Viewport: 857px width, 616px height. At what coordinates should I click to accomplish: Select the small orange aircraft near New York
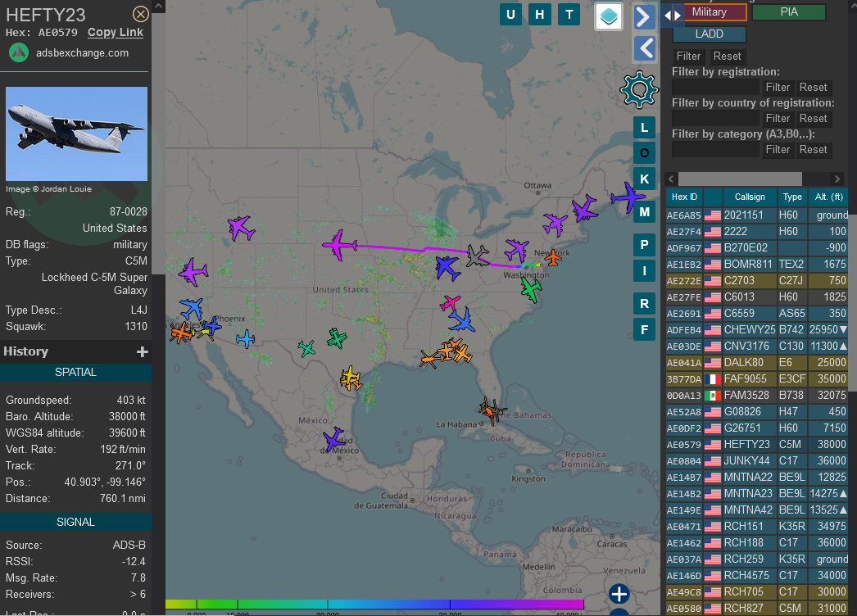(553, 257)
